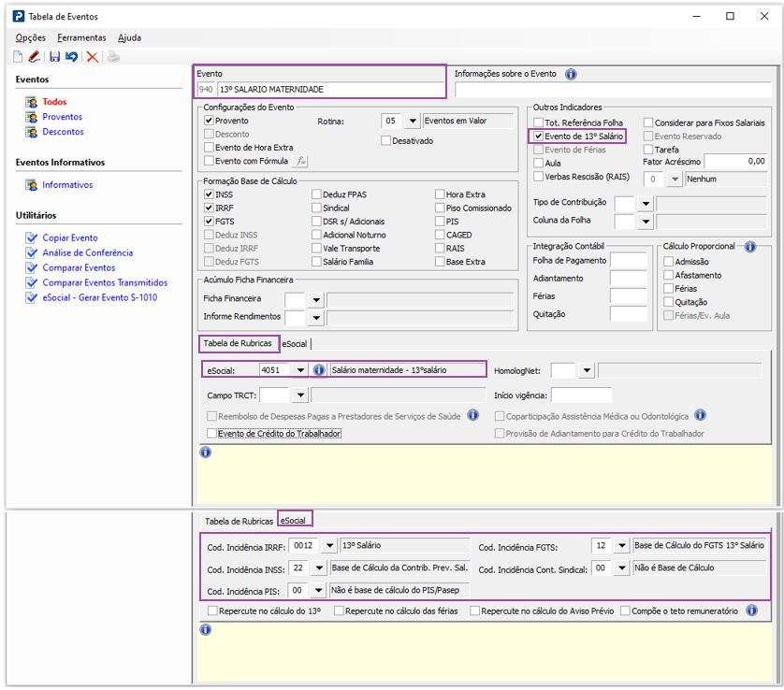Click the Undo arrow toolbar icon
The width and height of the screenshot is (784, 690).
(72, 57)
